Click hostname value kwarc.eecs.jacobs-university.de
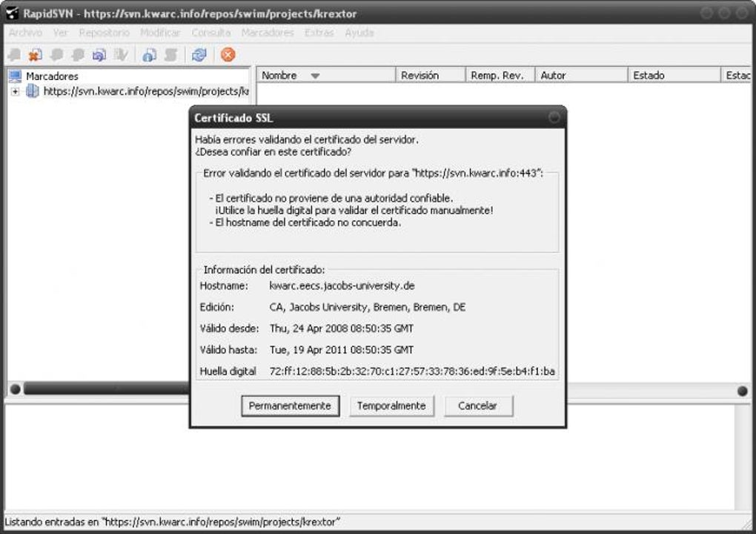 [342, 286]
